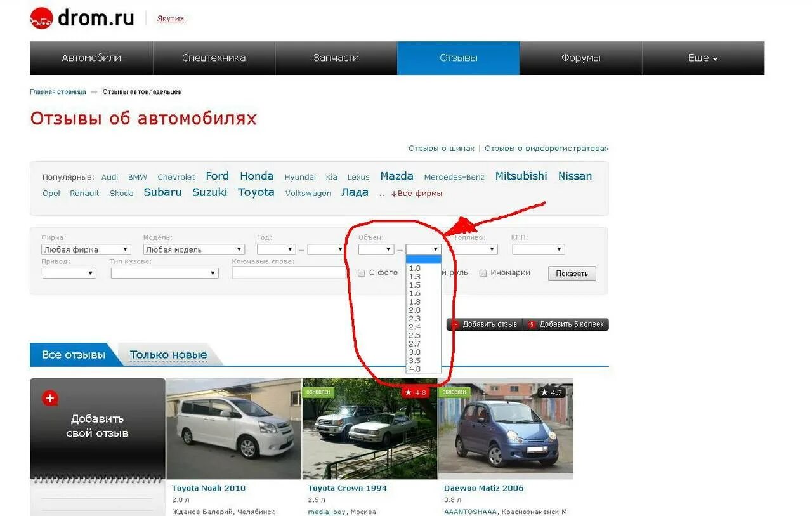Click the Якутия region link
This screenshot has width=812, height=516.
(x=171, y=18)
